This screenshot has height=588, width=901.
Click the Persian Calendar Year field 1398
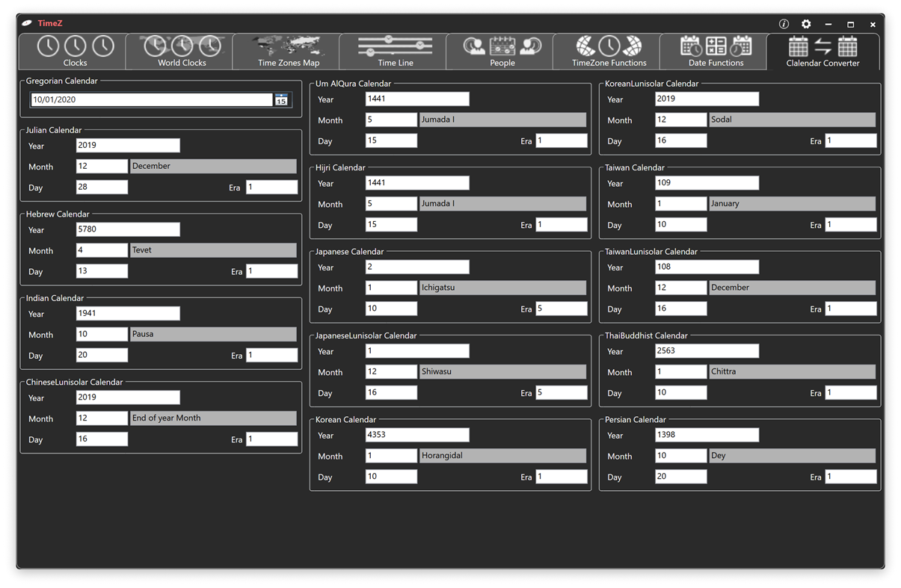pos(707,435)
